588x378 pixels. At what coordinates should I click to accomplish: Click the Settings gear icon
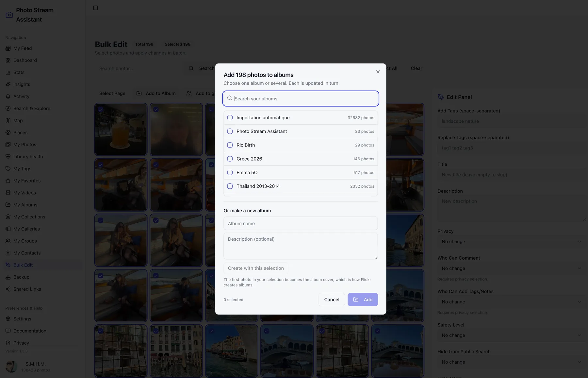(8, 319)
